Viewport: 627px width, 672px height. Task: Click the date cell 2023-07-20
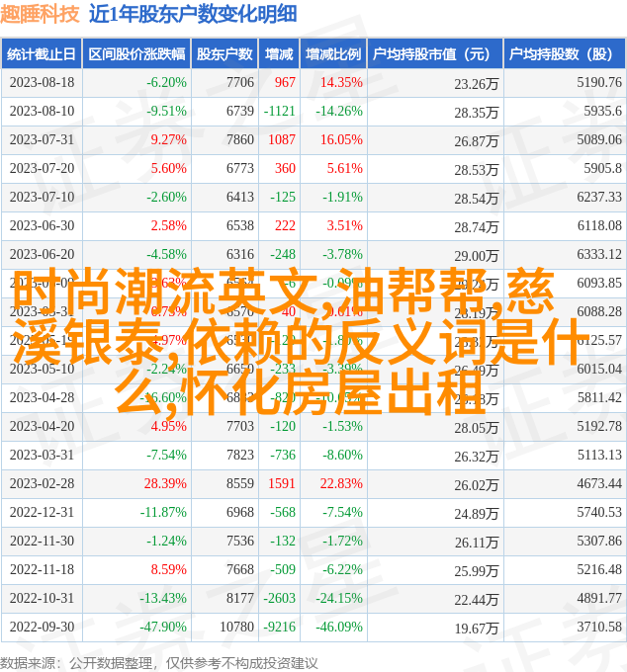coord(42,168)
